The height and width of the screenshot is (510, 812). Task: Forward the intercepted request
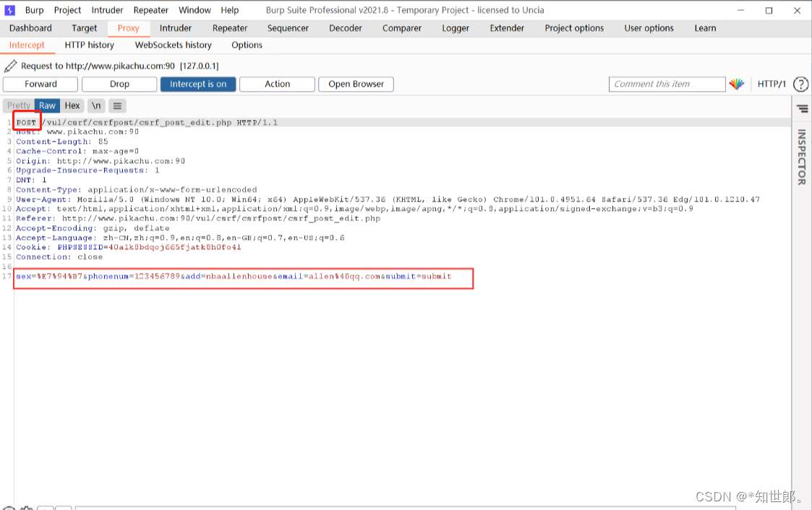coord(40,85)
